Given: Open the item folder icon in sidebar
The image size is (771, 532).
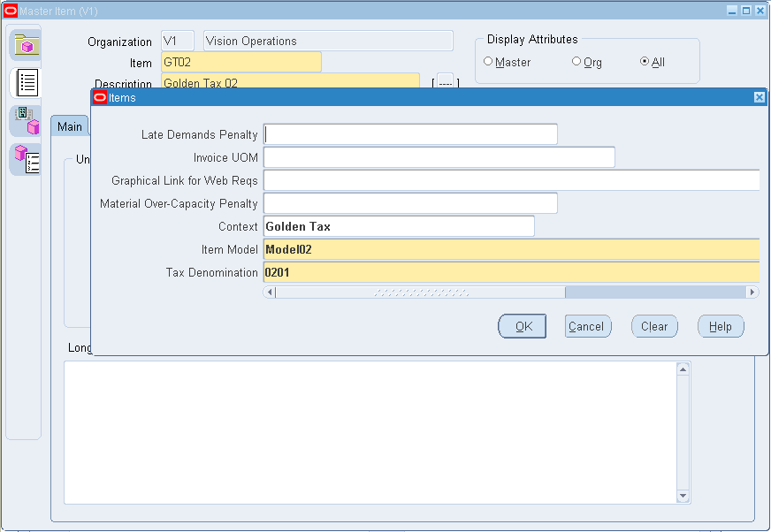Looking at the screenshot, I should [26, 45].
